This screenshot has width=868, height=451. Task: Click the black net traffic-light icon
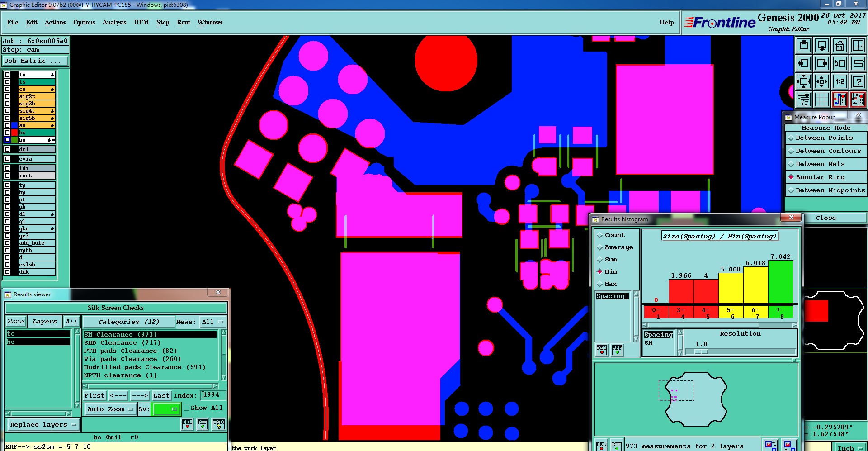coord(858,100)
